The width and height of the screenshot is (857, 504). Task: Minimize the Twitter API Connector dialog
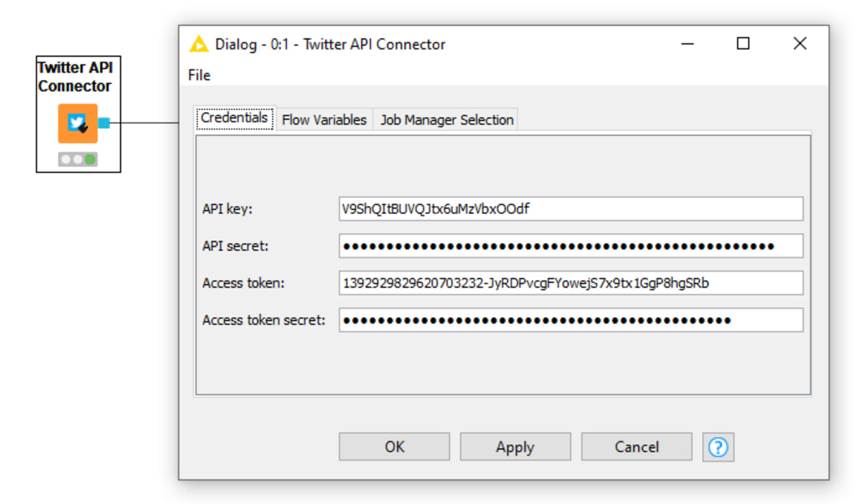pos(687,43)
